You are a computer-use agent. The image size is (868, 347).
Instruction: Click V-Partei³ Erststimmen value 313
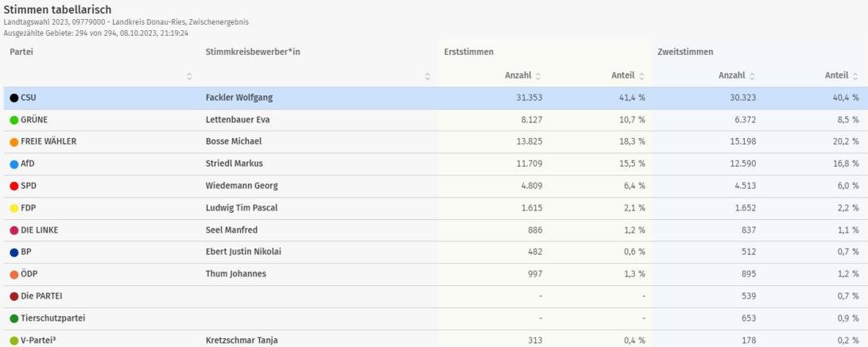click(535, 341)
